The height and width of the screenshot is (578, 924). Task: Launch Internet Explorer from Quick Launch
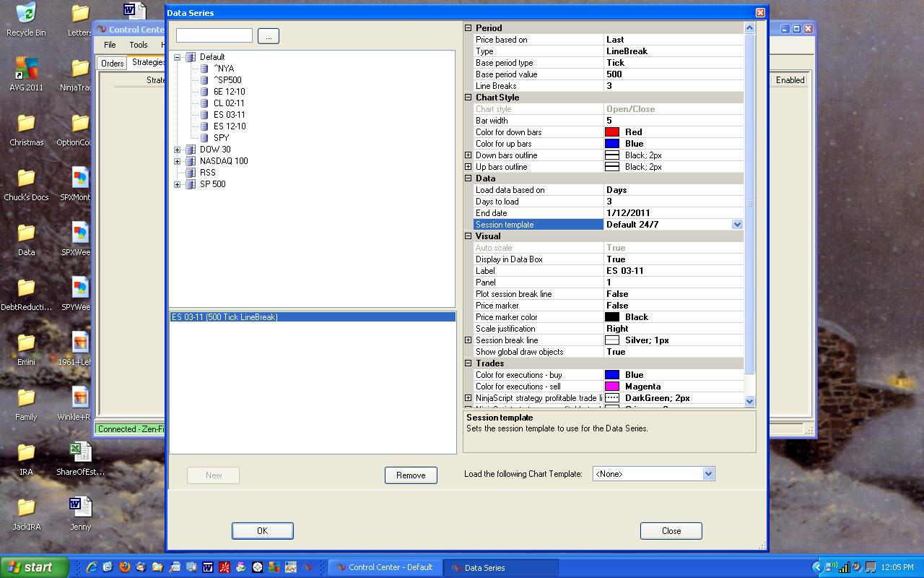pos(92,567)
